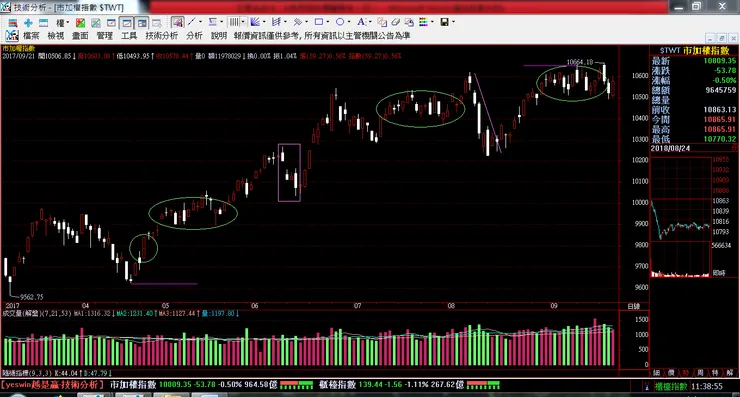
Task: Open the 檢視 menu
Action: click(56, 36)
